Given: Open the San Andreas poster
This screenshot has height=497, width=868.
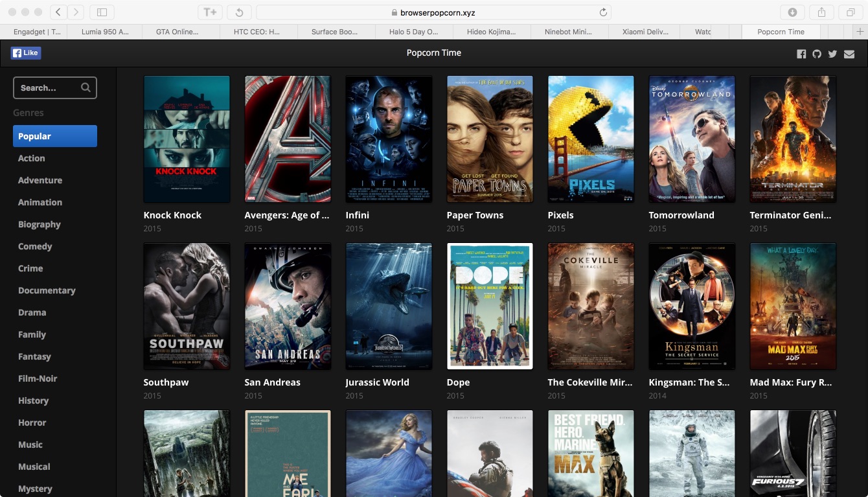Looking at the screenshot, I should click(x=288, y=306).
